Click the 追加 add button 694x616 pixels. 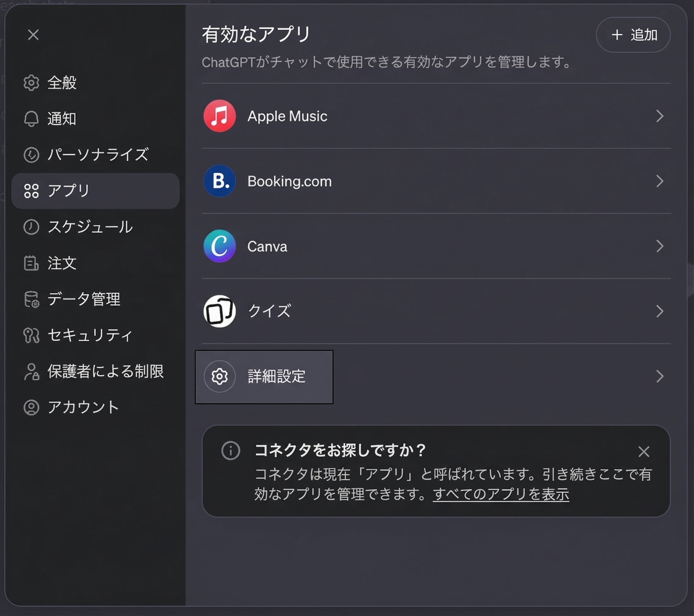pyautogui.click(x=633, y=35)
